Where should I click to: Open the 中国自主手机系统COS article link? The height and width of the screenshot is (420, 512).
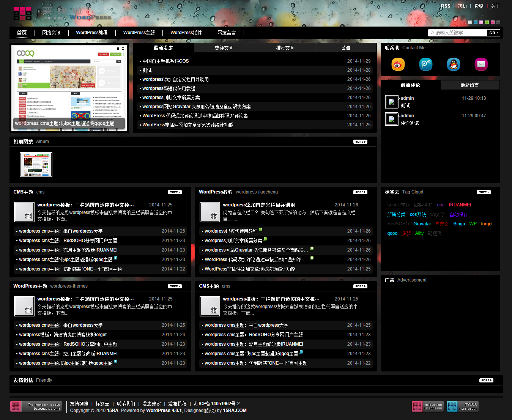[165, 61]
